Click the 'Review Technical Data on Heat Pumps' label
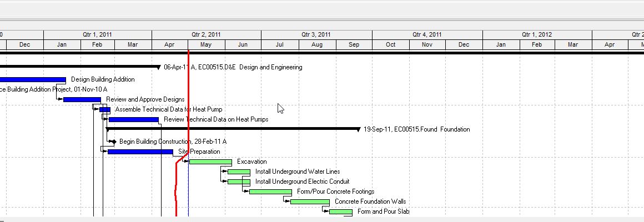Image resolution: width=644 pixels, height=222 pixels. tap(216, 119)
